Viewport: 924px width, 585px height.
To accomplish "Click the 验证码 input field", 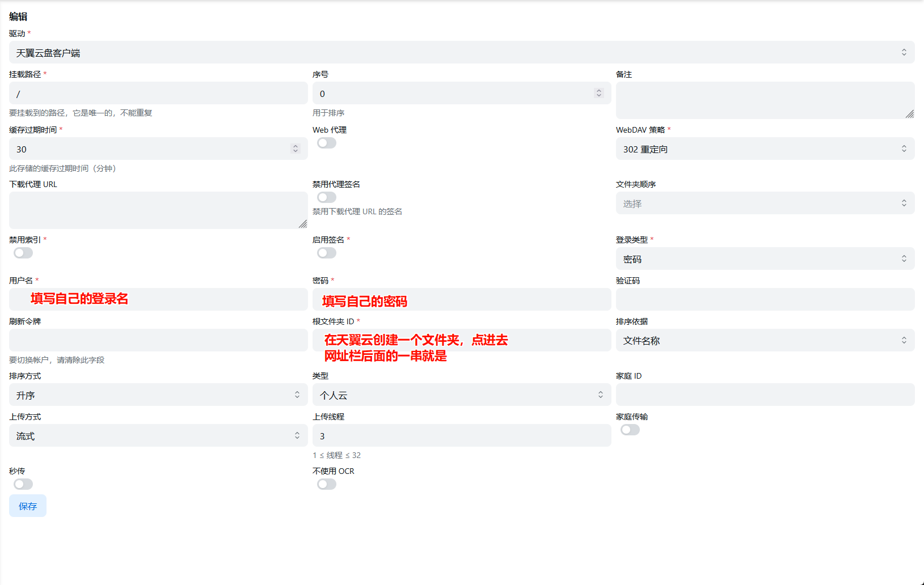I will pyautogui.click(x=765, y=300).
